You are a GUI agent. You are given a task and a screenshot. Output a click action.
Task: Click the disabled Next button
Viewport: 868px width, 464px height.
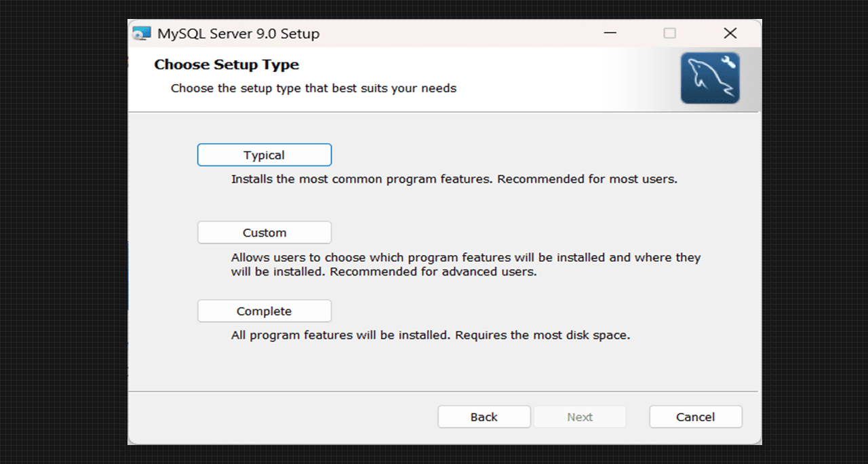(579, 417)
